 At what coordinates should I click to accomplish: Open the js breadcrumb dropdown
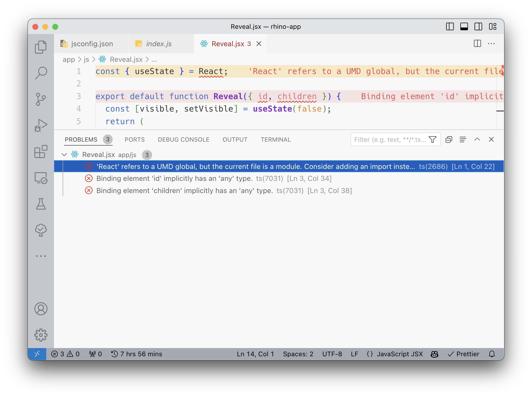click(x=86, y=60)
